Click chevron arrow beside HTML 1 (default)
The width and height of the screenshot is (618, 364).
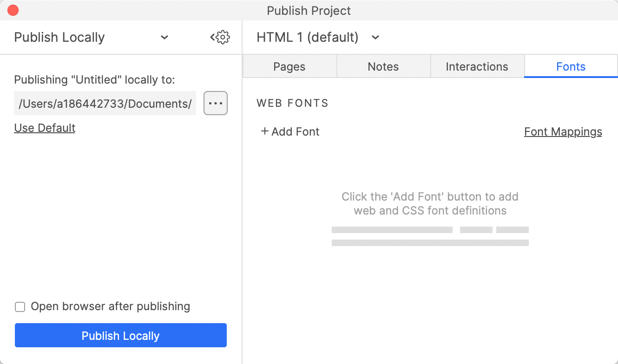(375, 37)
